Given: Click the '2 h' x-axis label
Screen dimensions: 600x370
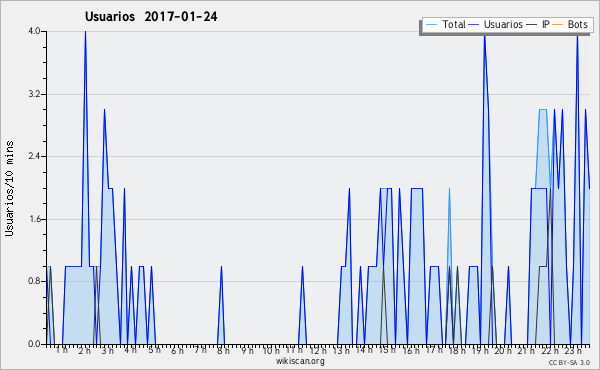Looking at the screenshot, I should 85,350.
